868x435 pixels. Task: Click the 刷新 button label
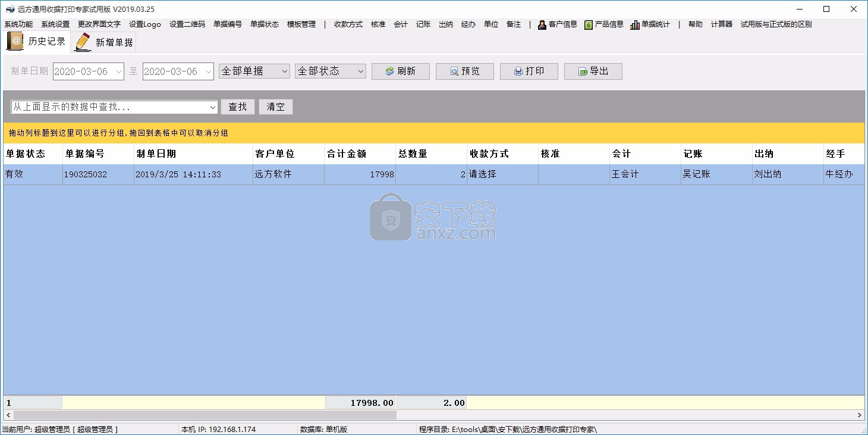point(406,71)
